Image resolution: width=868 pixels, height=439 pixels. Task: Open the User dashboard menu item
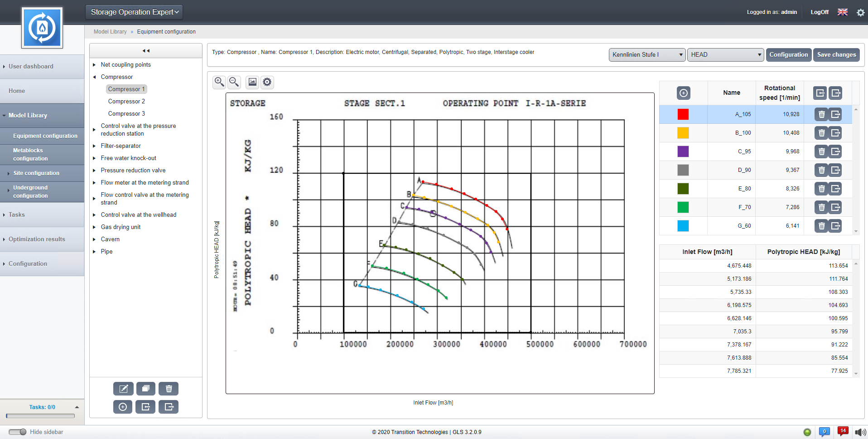[31, 66]
